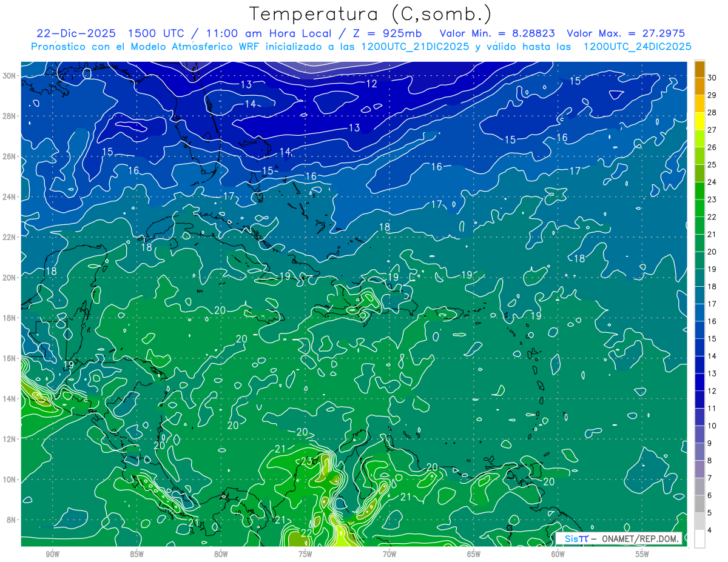Select the initialization time '1200UTC_21DIC2025'
This screenshot has width=728, height=562.
pos(414,47)
